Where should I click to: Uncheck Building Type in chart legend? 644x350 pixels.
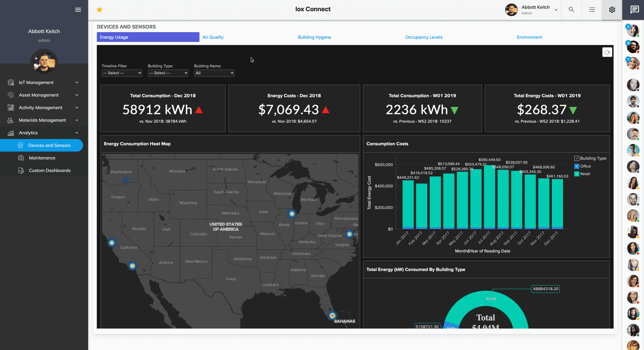tap(577, 158)
